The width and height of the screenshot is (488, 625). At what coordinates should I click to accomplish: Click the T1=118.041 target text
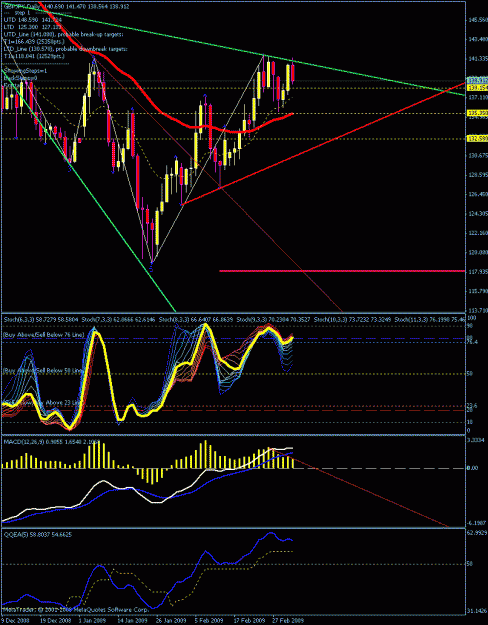click(34, 56)
